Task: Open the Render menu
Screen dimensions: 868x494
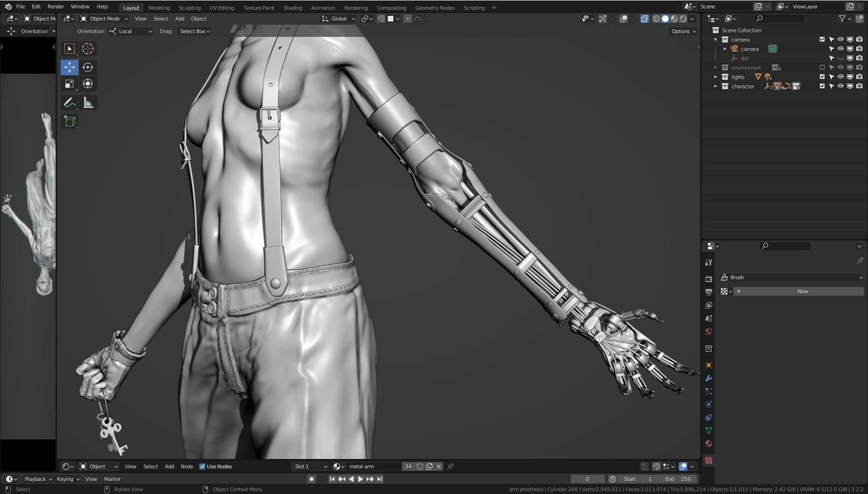Action: click(55, 6)
